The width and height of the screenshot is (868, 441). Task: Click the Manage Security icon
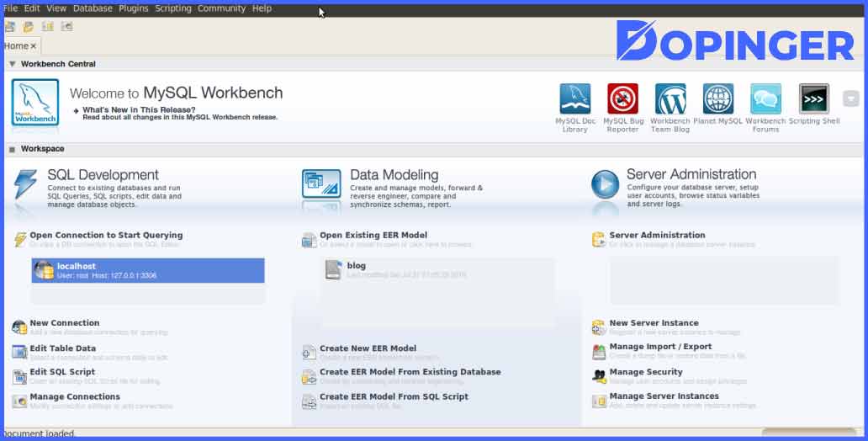pyautogui.click(x=599, y=376)
